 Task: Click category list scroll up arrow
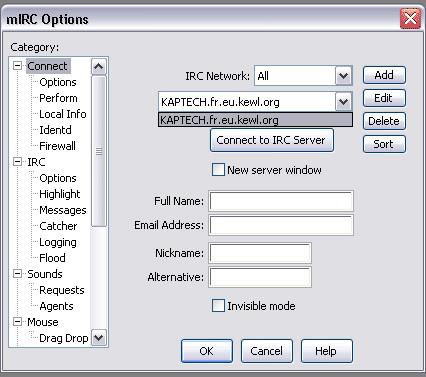pyautogui.click(x=99, y=66)
